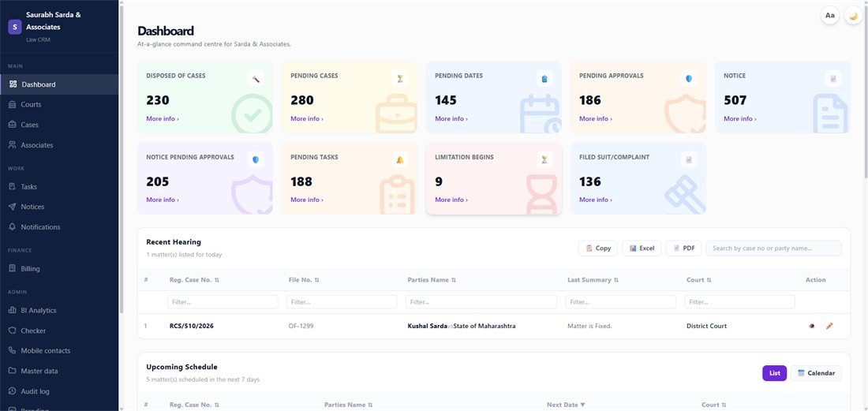Sort Recent Hearing by Parties Name
868x411 pixels.
click(432, 280)
